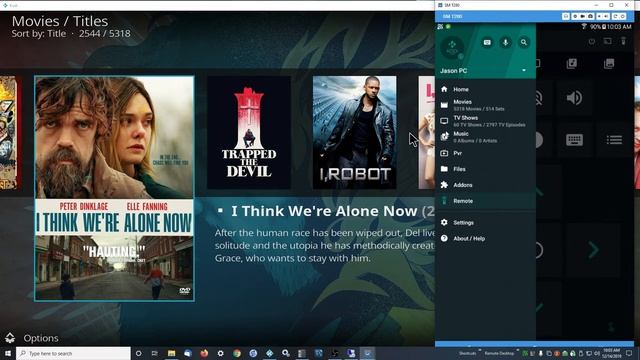The image size is (640, 360).
Task: Open Chrome from the taskbar
Action: [237, 353]
